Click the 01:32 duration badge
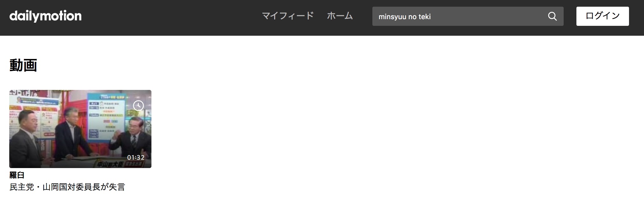The width and height of the screenshot is (644, 206). (x=136, y=158)
